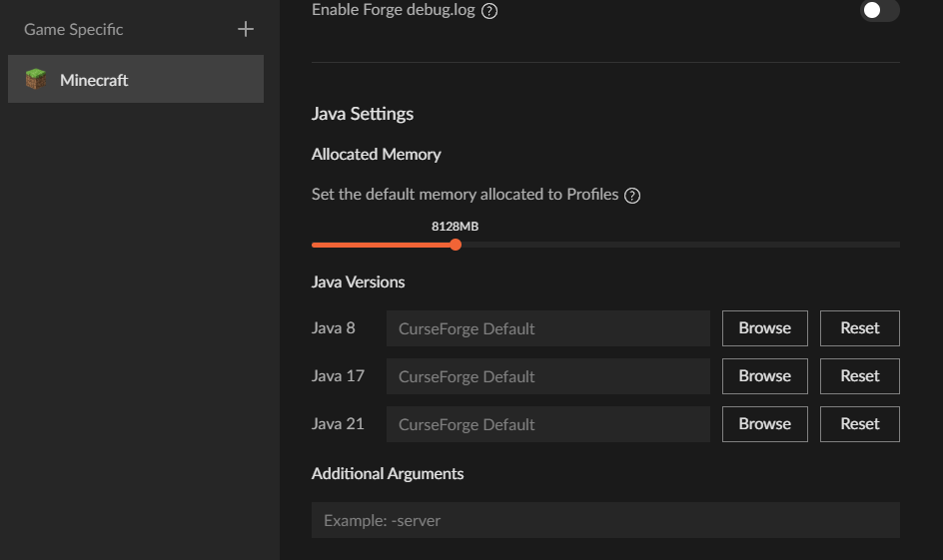Reset the Java 17 path
The image size is (943, 560).
tap(859, 376)
